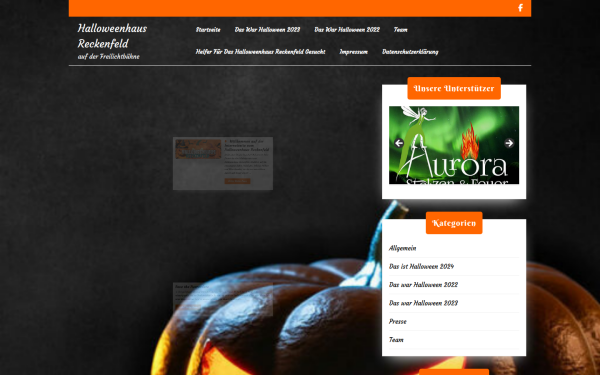Click the 'Unsere Unterstützer' widget heading
Image resolution: width=600 pixels, height=375 pixels.
coord(454,88)
